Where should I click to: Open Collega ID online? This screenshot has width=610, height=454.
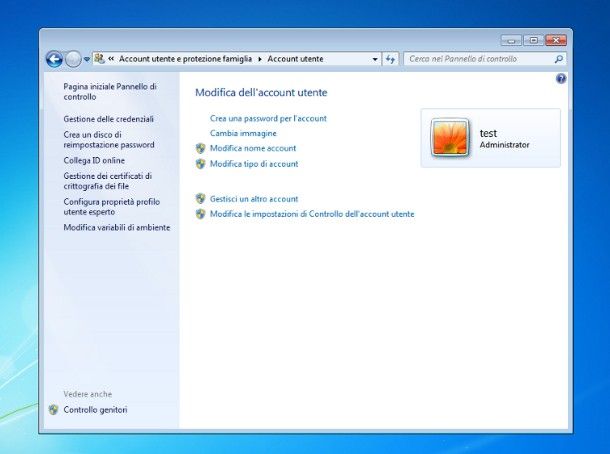coord(94,160)
